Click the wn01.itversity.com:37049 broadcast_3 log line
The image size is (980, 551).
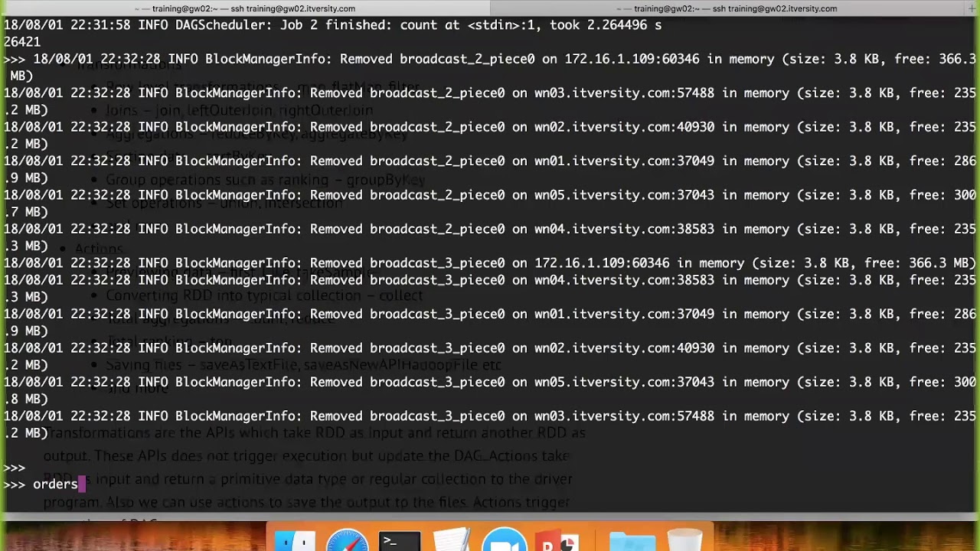coord(490,322)
